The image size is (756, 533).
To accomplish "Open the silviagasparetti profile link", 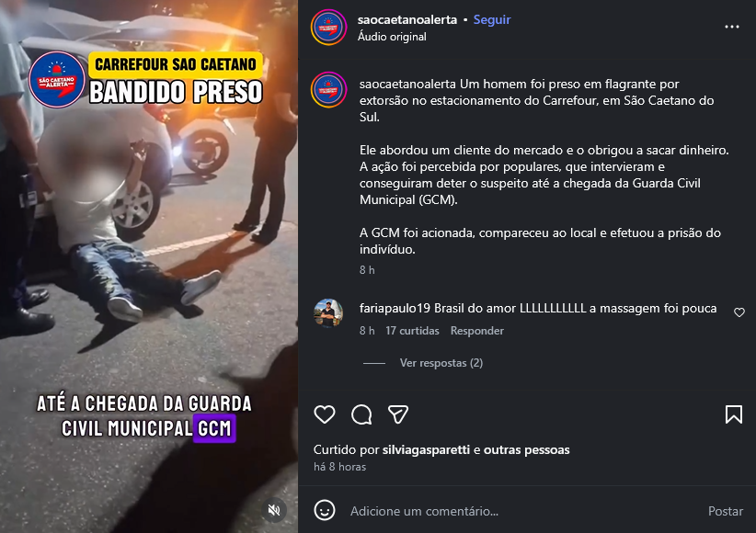I will 426,449.
